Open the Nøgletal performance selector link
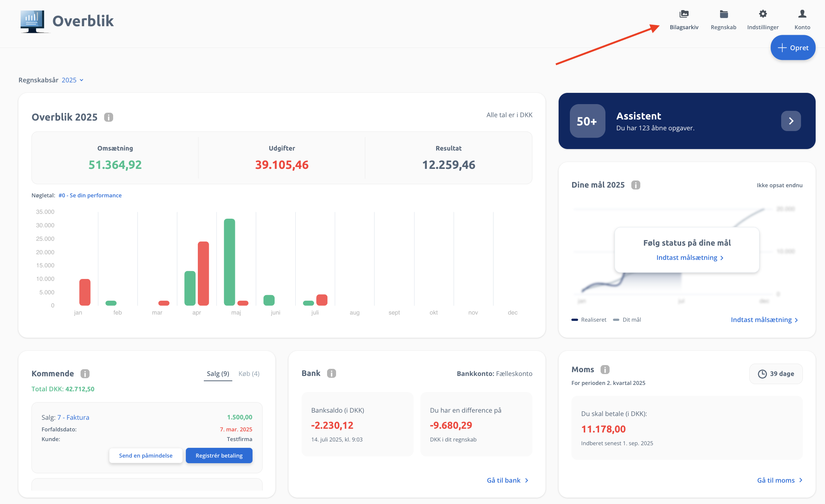The image size is (825, 504). point(90,195)
